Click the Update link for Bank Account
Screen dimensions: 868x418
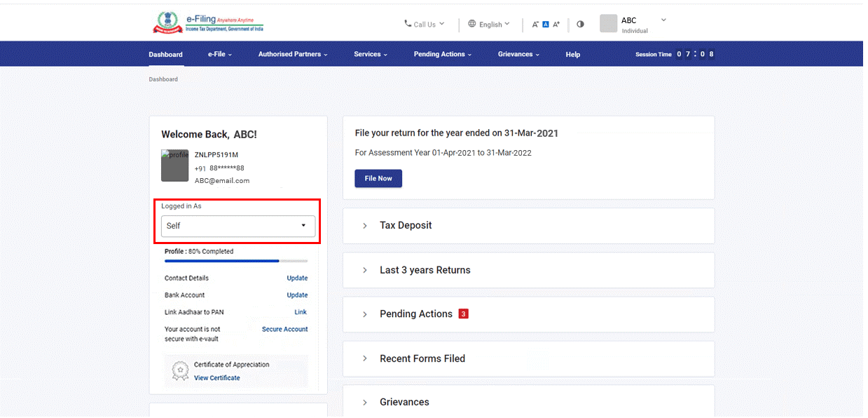tap(297, 295)
